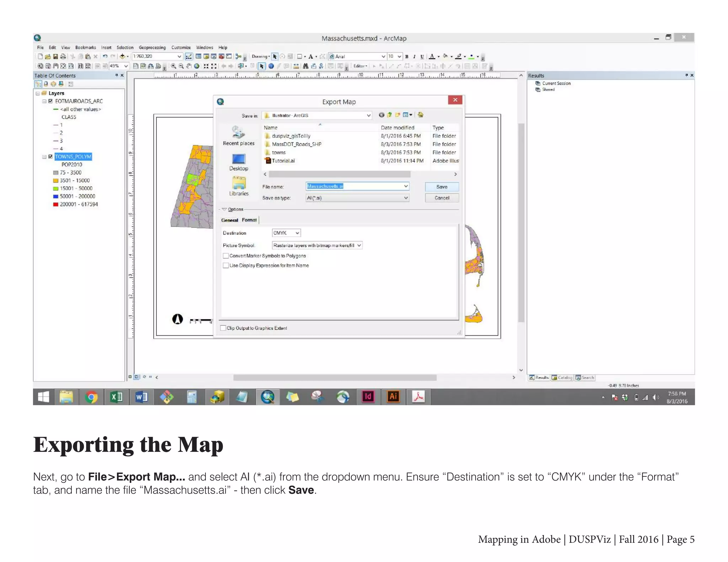Screen dimensions: 728x562
Task: Click the red 200001 - 617594 legend swatch
Action: tap(55, 204)
